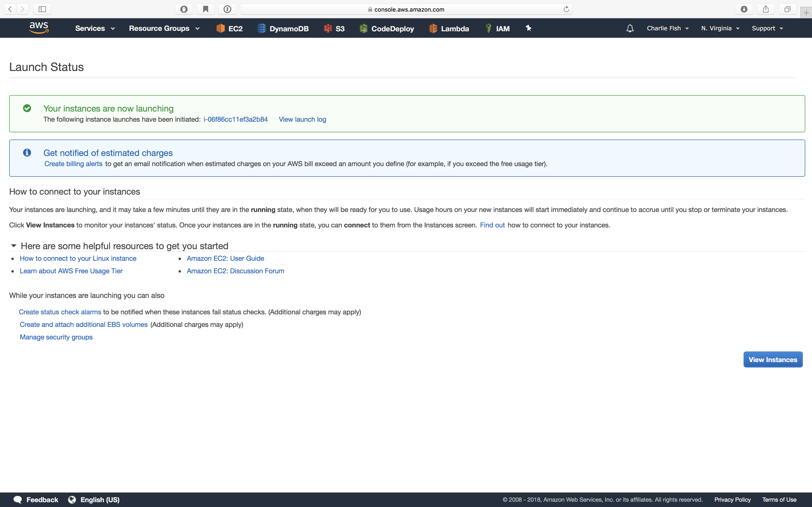Collapse the helpful resources section

pos(14,246)
